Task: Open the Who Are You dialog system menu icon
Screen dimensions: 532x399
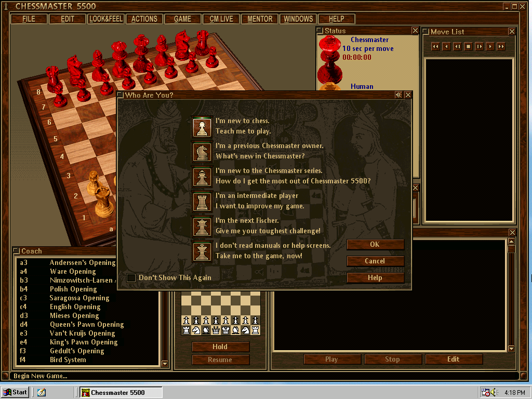Action: pyautogui.click(x=121, y=95)
